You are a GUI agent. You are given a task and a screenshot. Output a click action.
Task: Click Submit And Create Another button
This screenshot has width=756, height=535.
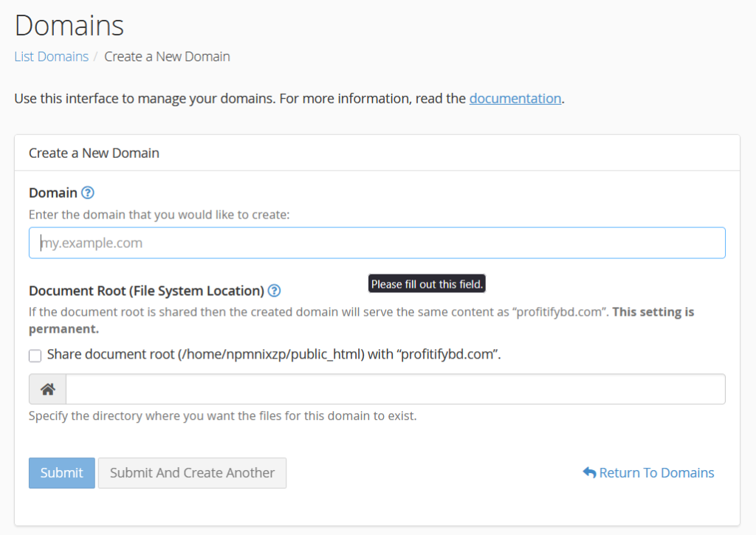click(x=193, y=473)
